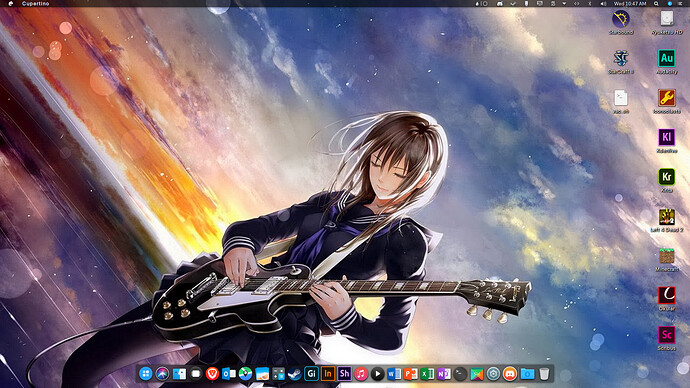Launch Excel from the dock
Image resolution: width=690 pixels, height=388 pixels.
(427, 374)
